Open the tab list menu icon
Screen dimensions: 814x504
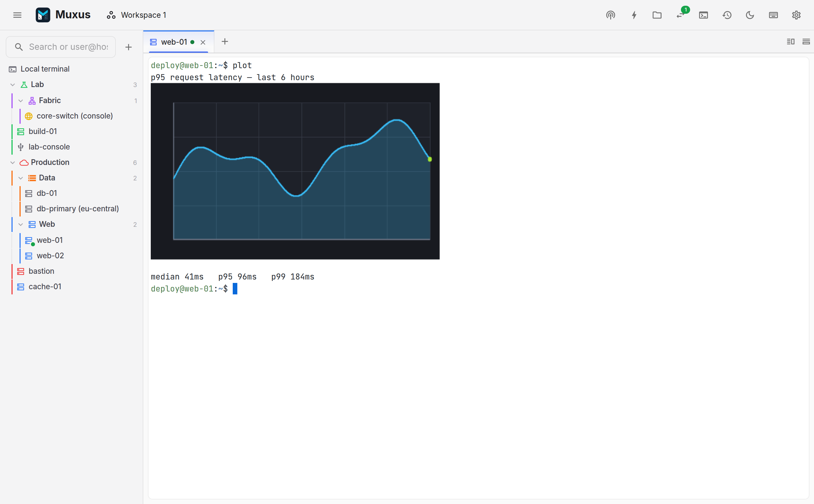coord(806,42)
